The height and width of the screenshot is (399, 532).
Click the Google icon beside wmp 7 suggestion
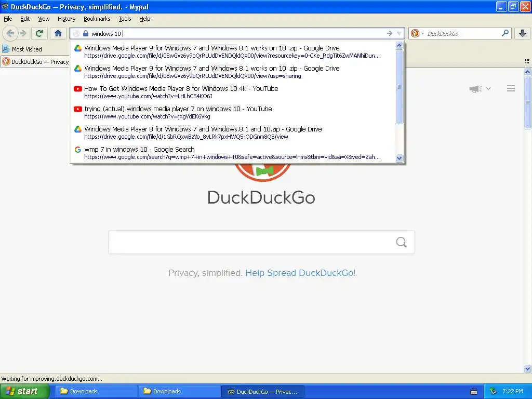(78, 150)
